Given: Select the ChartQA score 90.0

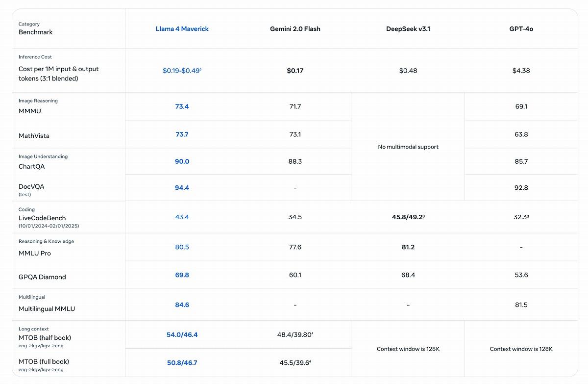Looking at the screenshot, I should pos(182,161).
